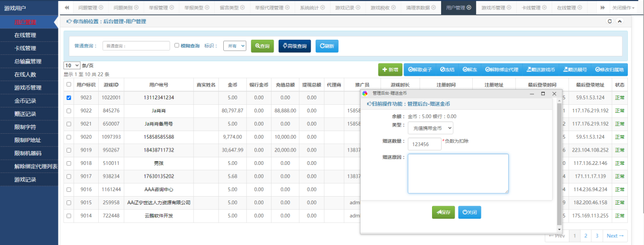Screen dimensions: 644x245
Task: Check the checkbox for user 9022
Action: [x=68, y=111]
